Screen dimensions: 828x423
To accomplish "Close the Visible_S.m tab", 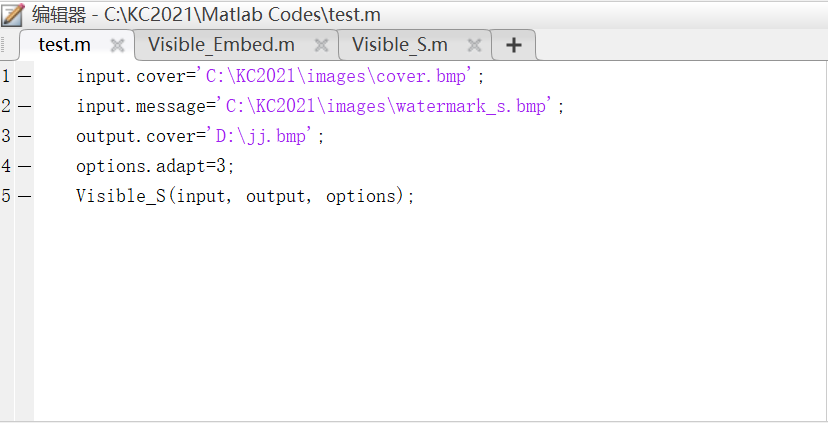I will (474, 45).
